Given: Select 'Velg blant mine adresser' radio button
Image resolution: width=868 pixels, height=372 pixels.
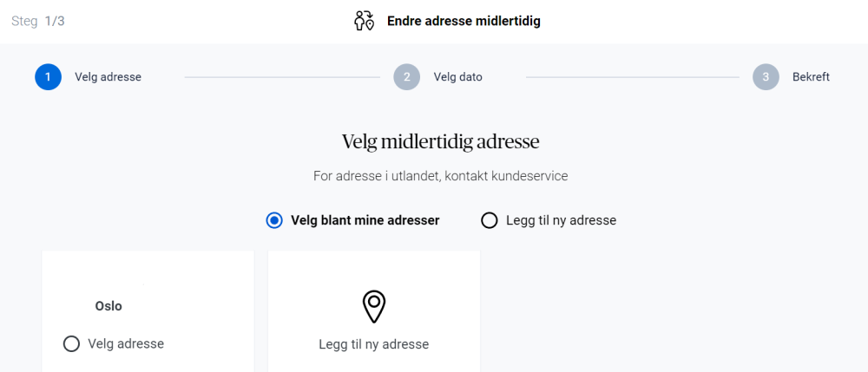Looking at the screenshot, I should 274,220.
